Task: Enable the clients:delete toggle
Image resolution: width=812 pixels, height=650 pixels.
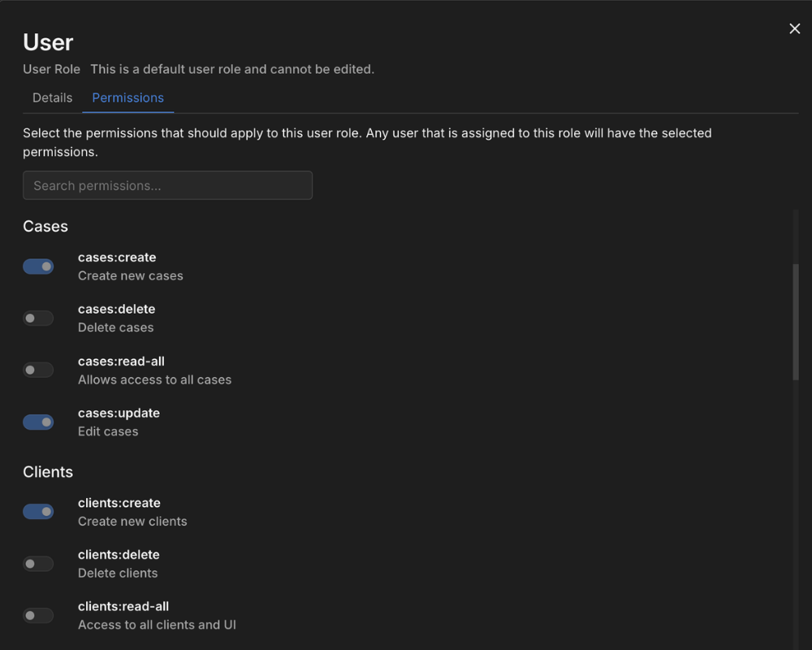Action: click(38, 563)
